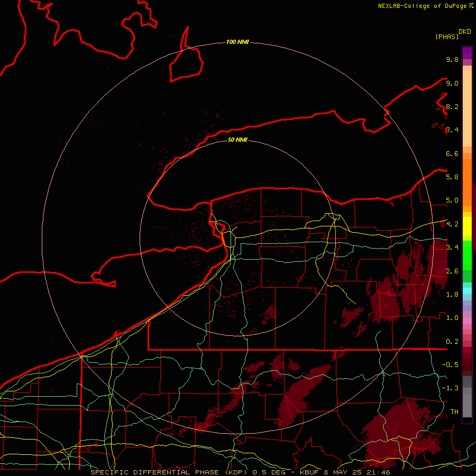The height and width of the screenshot is (476, 476).
Task: Click the 4.2 value on the color scale
Action: coord(452,224)
